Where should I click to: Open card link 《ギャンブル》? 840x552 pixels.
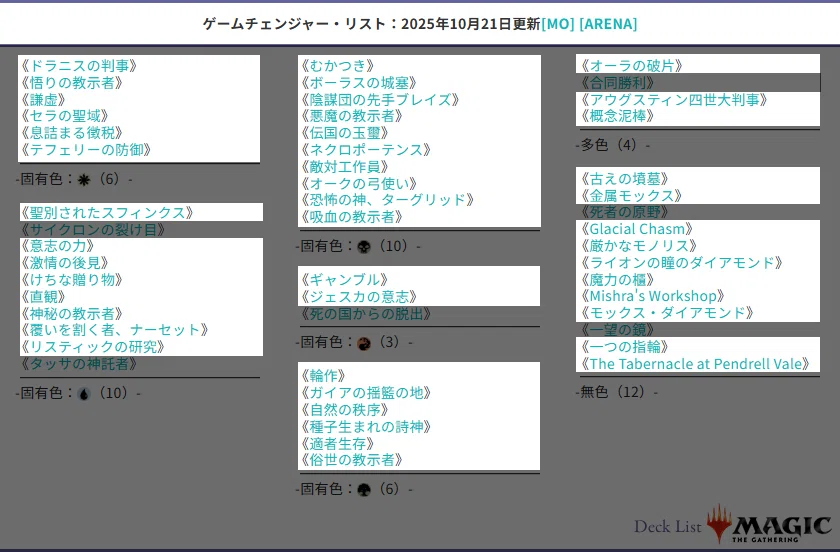point(344,280)
